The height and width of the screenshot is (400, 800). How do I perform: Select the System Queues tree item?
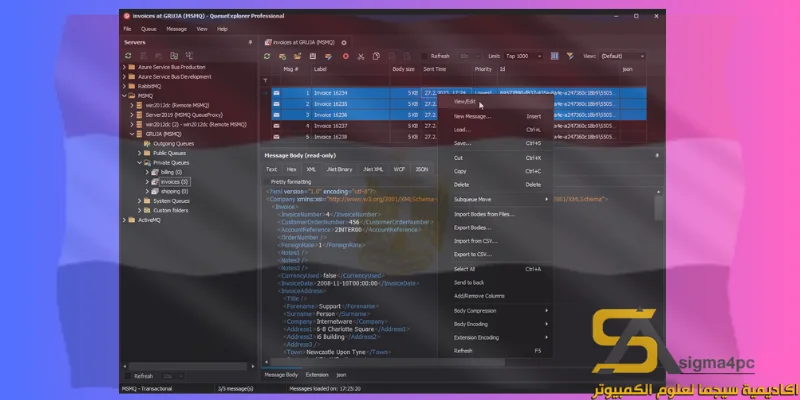pos(171,201)
